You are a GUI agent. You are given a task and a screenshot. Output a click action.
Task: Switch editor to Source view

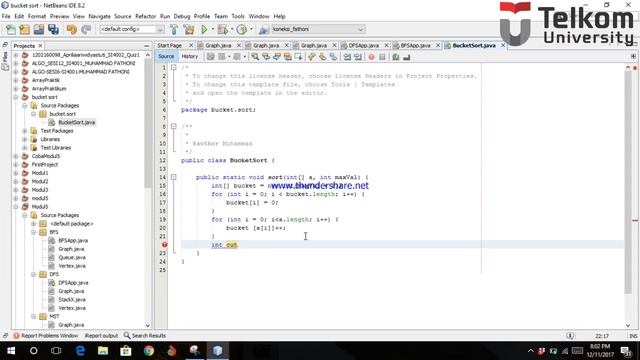click(x=166, y=56)
